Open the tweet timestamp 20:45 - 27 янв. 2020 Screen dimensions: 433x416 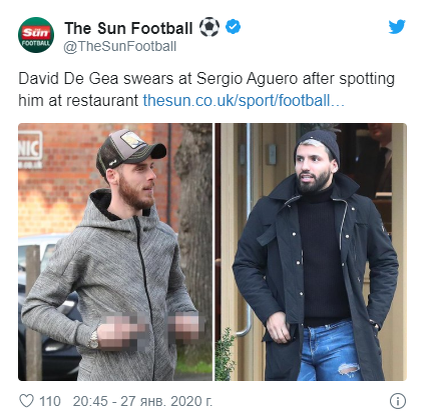point(143,401)
